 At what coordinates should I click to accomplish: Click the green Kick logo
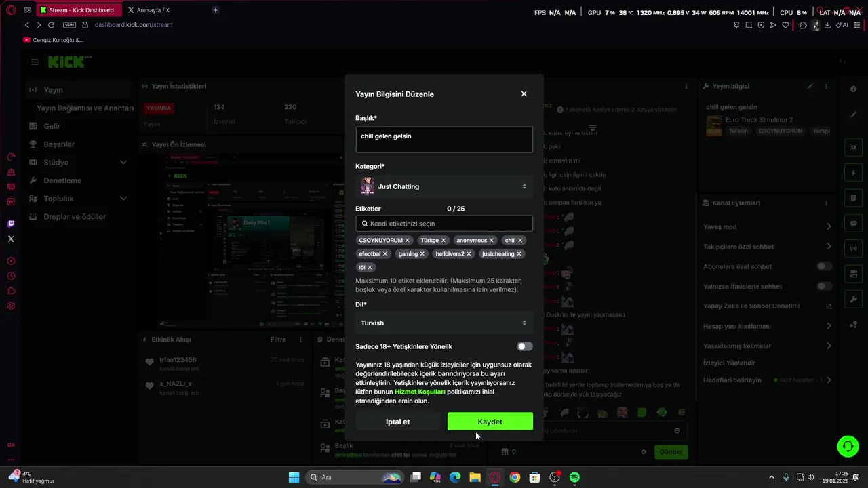pyautogui.click(x=68, y=62)
